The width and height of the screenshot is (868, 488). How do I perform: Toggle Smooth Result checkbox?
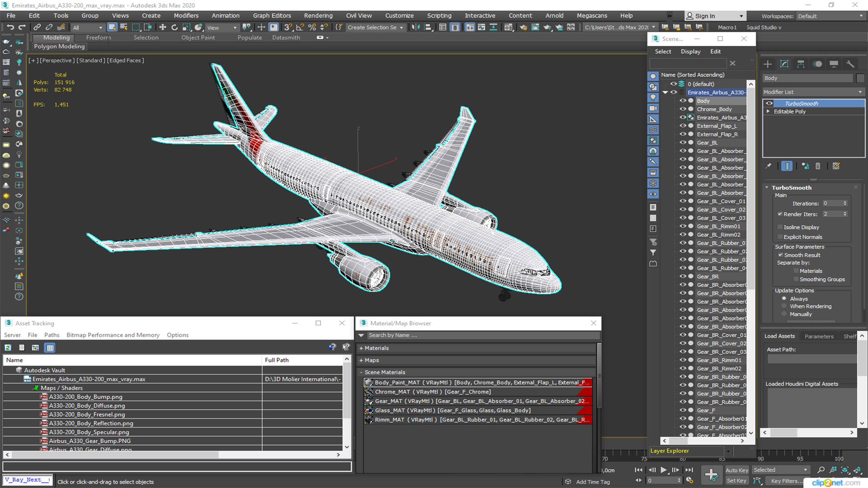780,255
